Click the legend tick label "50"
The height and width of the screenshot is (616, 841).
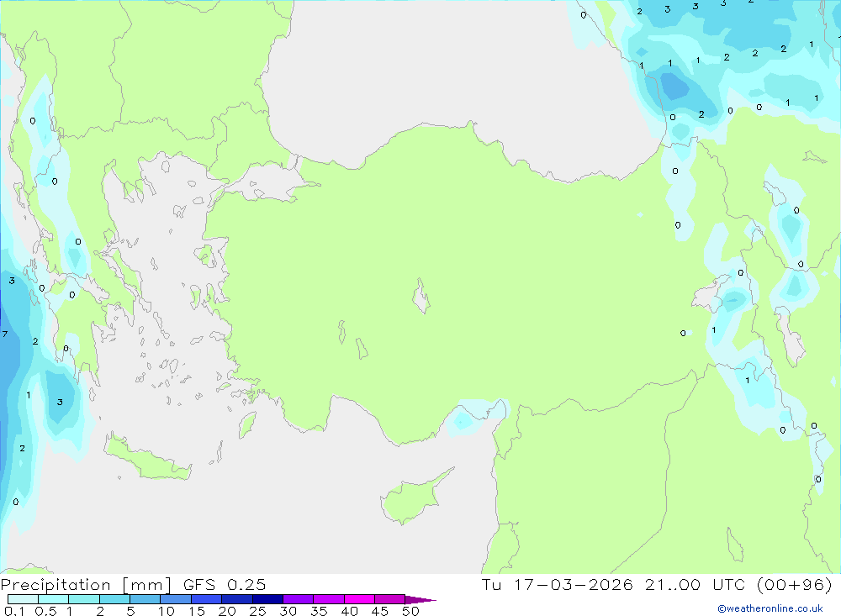(410, 611)
